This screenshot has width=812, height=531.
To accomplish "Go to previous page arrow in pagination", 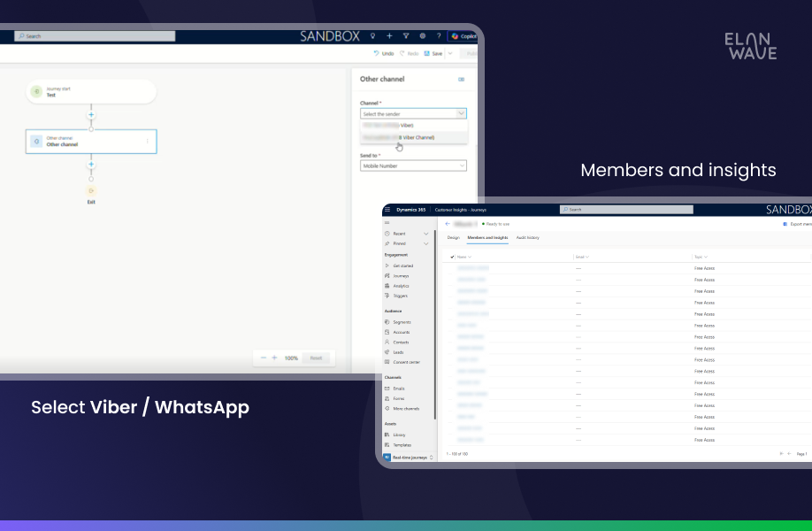I will click(x=789, y=454).
